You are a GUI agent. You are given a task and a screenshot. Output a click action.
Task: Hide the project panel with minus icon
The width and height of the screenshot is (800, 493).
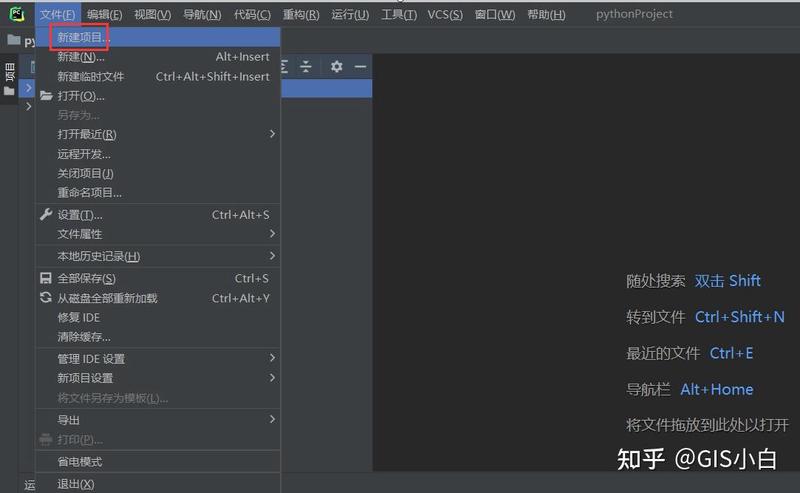coord(360,66)
